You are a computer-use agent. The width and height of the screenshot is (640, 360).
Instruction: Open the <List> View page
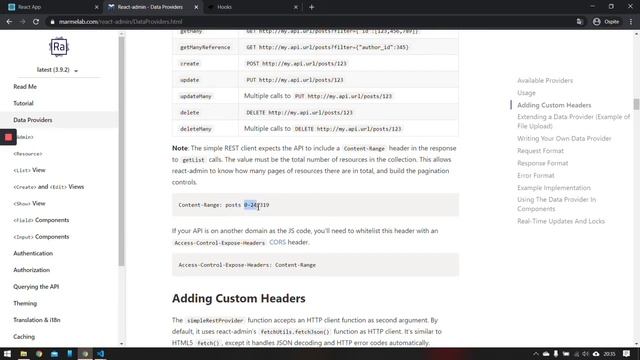[29, 170]
